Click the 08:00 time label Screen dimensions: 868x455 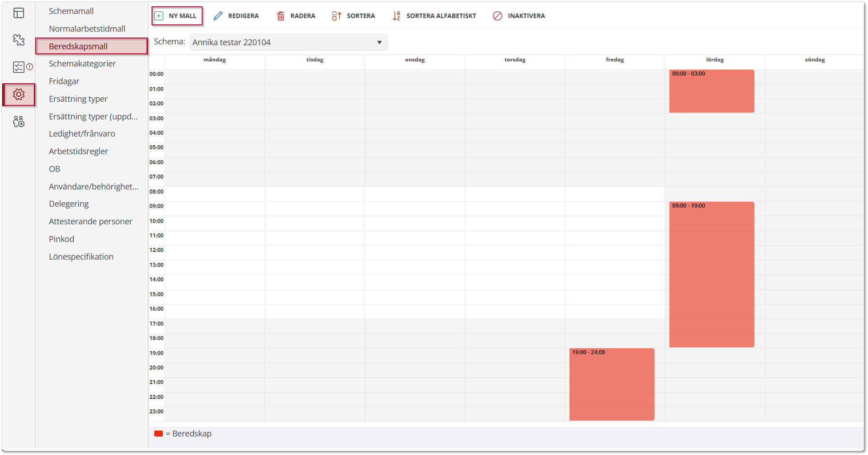click(157, 192)
